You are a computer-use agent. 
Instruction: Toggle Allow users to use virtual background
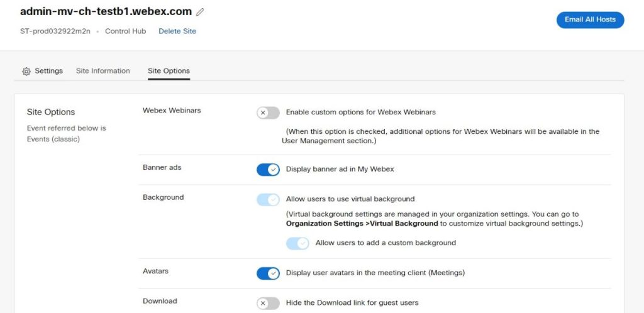(x=268, y=200)
